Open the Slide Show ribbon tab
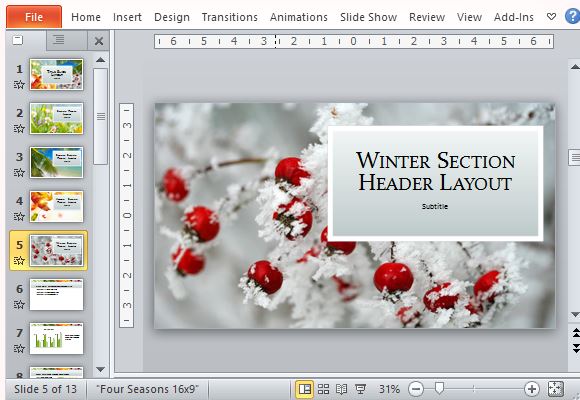The height and width of the screenshot is (400, 580). coord(368,17)
